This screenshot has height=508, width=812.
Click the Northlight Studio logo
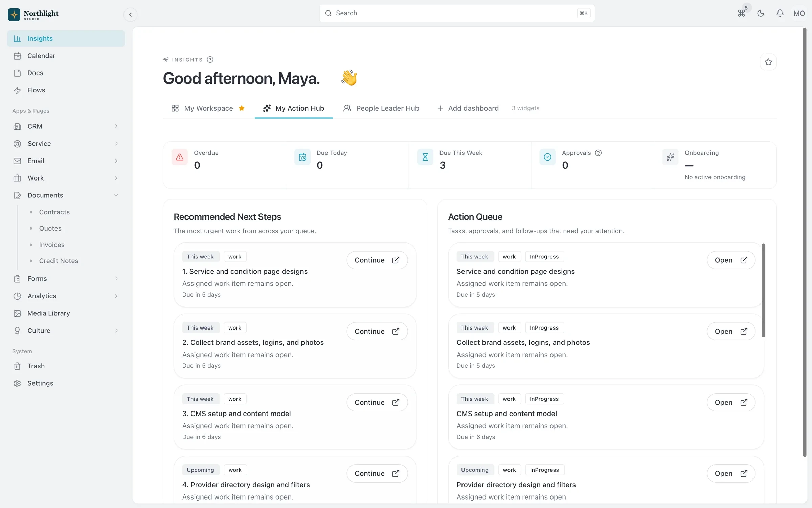[x=33, y=15]
